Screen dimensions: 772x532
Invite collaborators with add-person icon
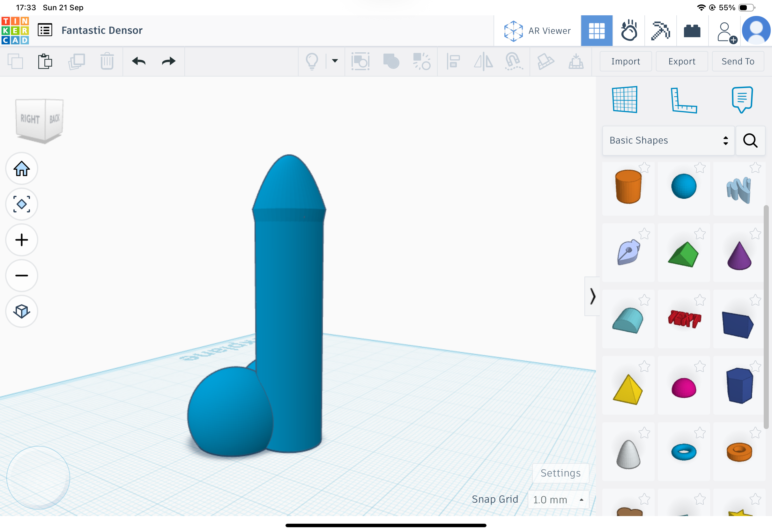pyautogui.click(x=727, y=33)
